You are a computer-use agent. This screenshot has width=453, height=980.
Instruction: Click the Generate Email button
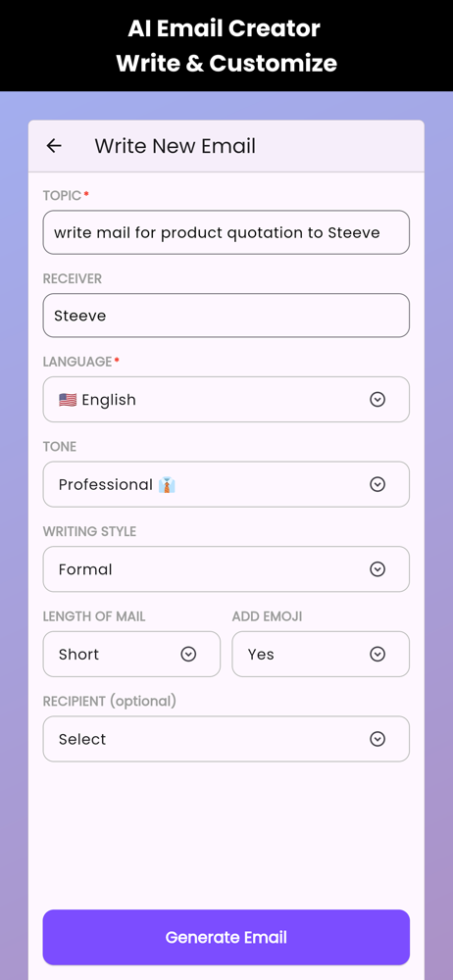pyautogui.click(x=226, y=938)
